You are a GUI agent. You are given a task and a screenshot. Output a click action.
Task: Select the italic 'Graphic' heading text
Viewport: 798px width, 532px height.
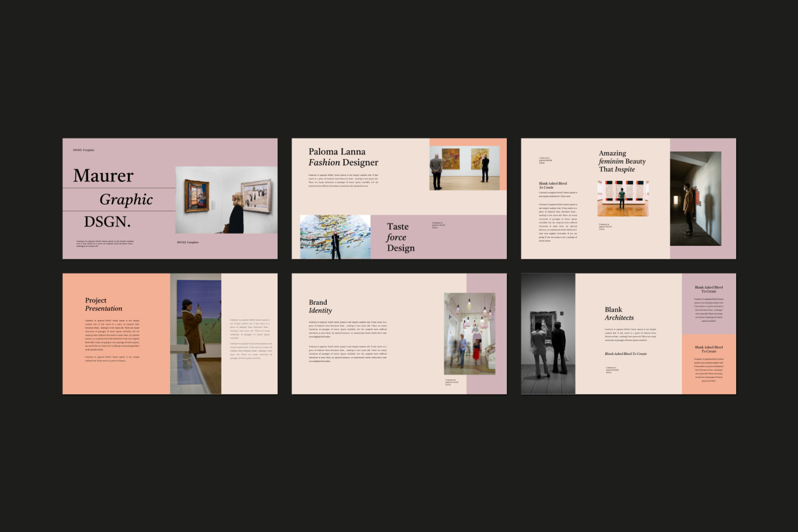click(126, 199)
